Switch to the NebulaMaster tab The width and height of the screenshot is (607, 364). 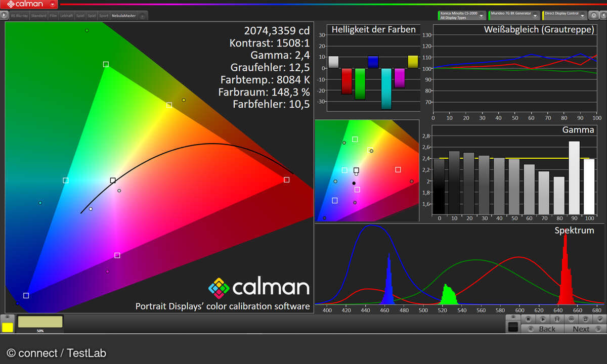123,16
